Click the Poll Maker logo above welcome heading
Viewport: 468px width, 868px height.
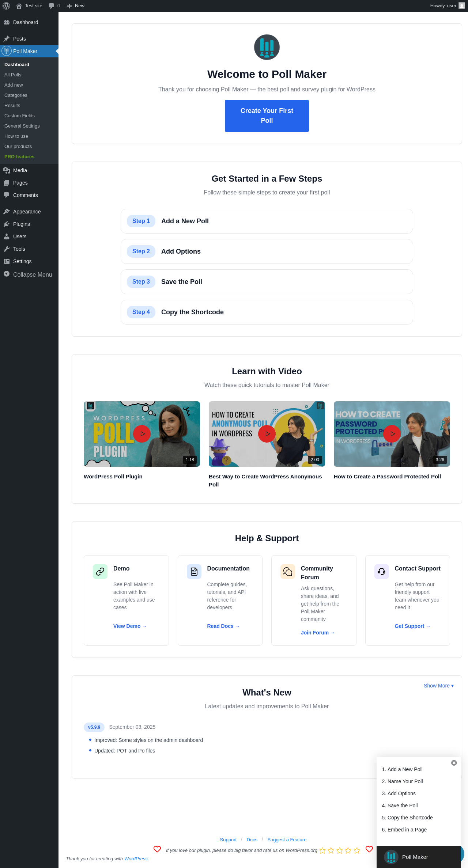267,47
